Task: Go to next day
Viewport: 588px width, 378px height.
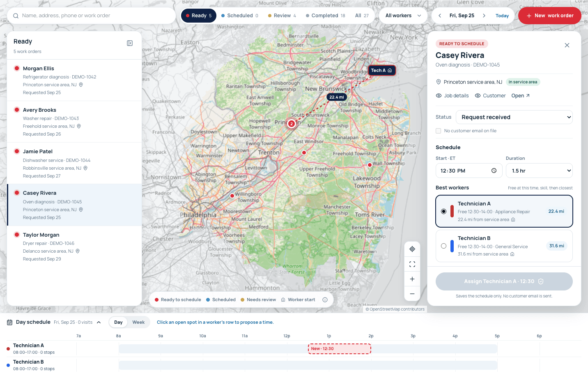Action: (x=484, y=16)
